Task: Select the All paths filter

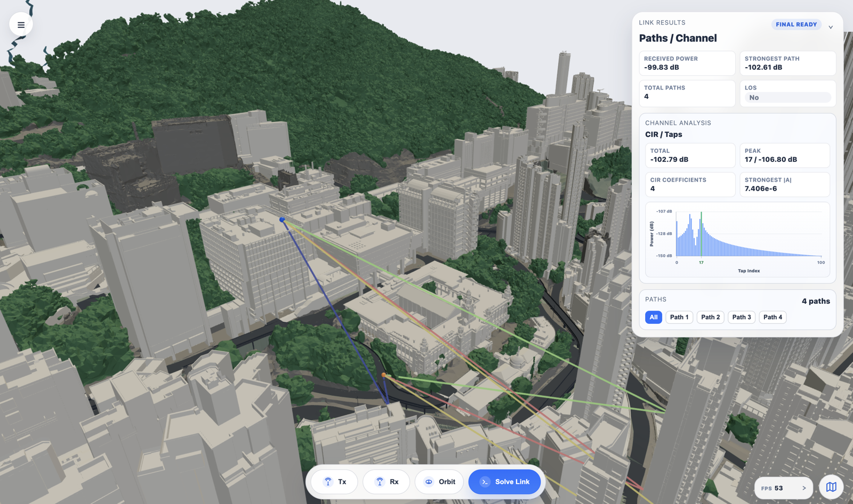Action: 654,317
